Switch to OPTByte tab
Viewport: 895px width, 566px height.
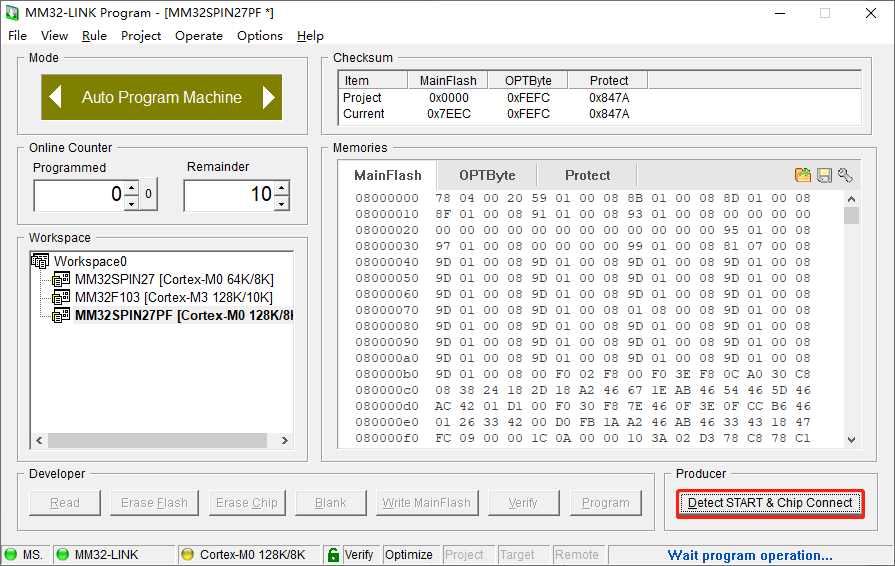pyautogui.click(x=487, y=175)
